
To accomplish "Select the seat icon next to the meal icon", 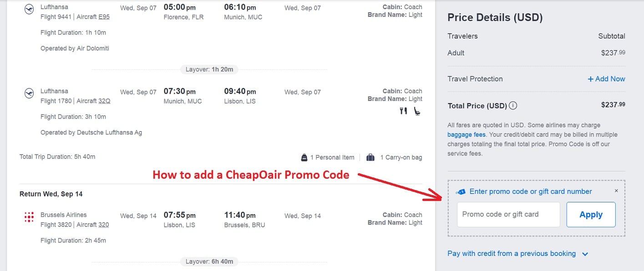I will tap(417, 110).
